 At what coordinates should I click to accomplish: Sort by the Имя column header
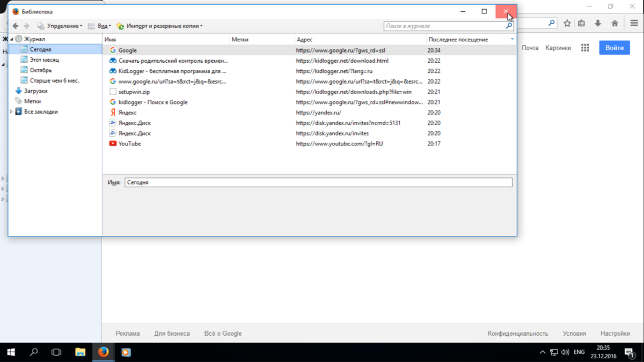pyautogui.click(x=166, y=40)
